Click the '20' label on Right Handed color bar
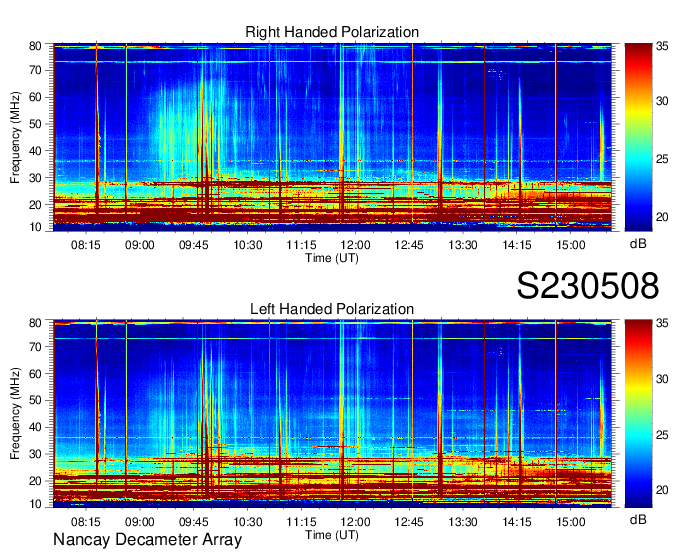Screen dimensions: 680x552 [x=662, y=217]
